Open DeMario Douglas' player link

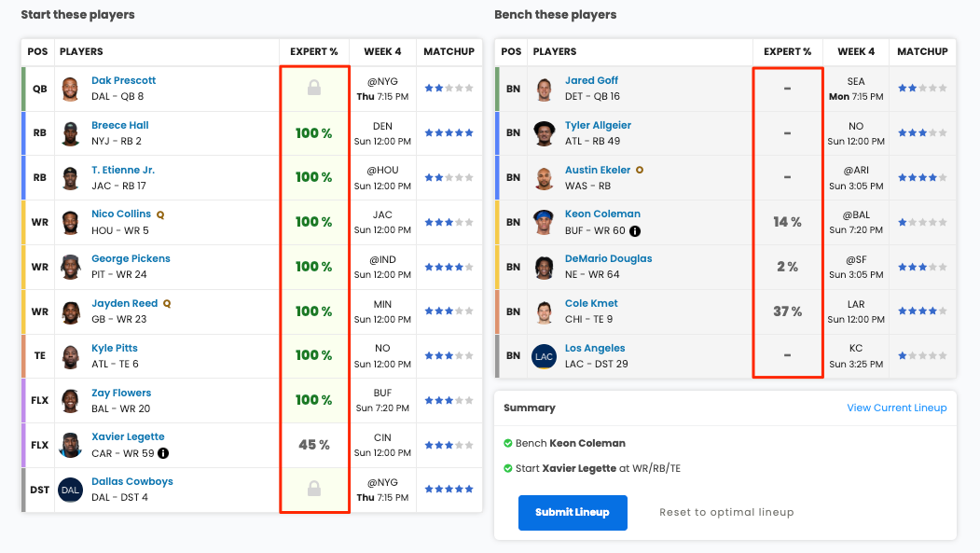[x=608, y=258]
